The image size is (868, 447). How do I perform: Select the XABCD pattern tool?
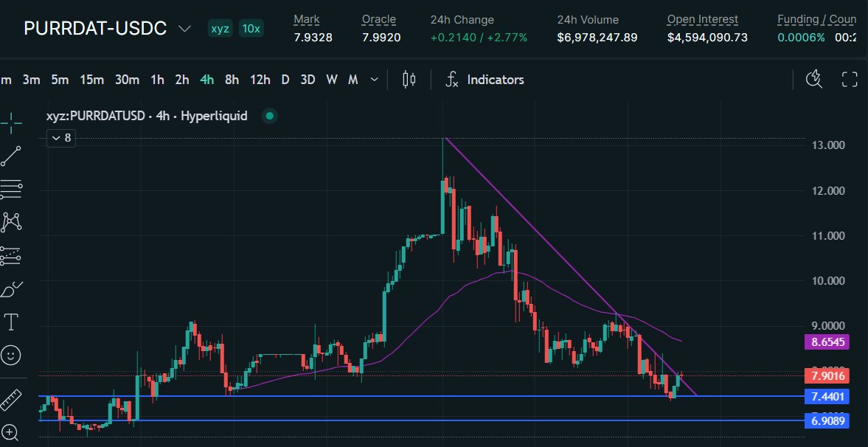pos(10,222)
